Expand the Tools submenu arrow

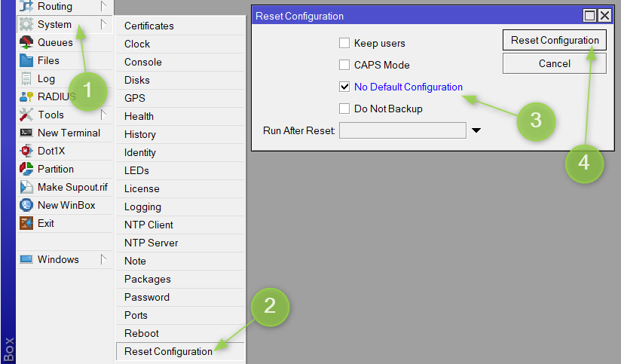point(103,115)
